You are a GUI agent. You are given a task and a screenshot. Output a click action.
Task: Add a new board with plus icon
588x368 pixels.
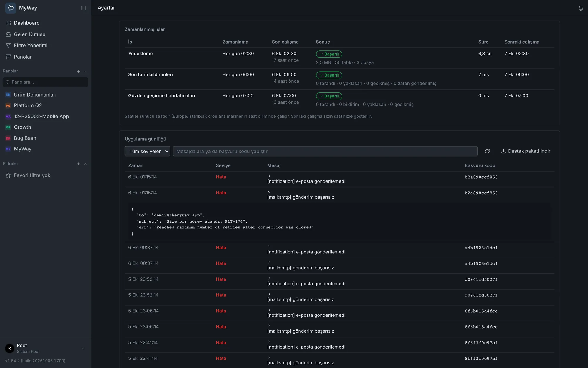click(78, 71)
